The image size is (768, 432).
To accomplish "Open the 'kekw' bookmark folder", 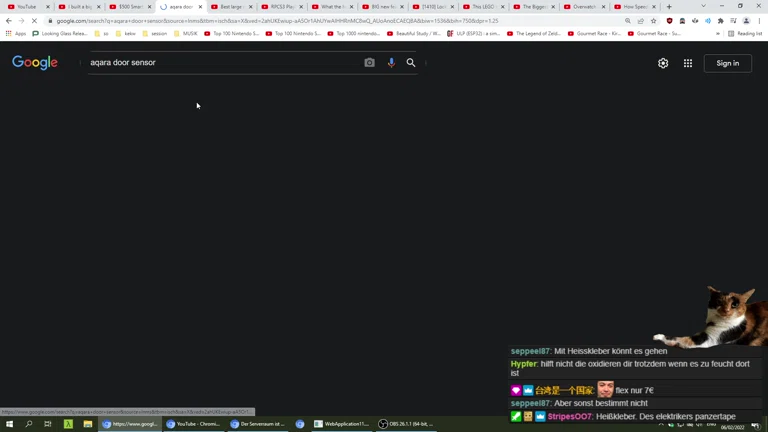I will tap(125, 34).
